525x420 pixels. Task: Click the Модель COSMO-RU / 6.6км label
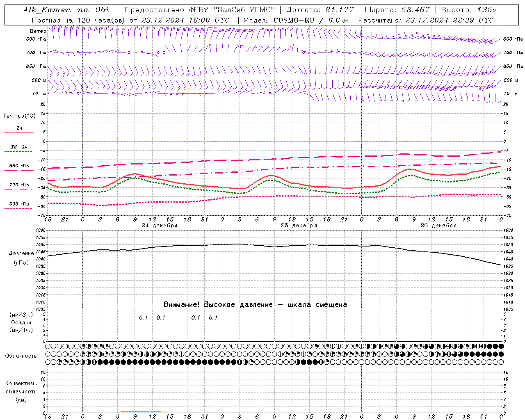[295, 20]
